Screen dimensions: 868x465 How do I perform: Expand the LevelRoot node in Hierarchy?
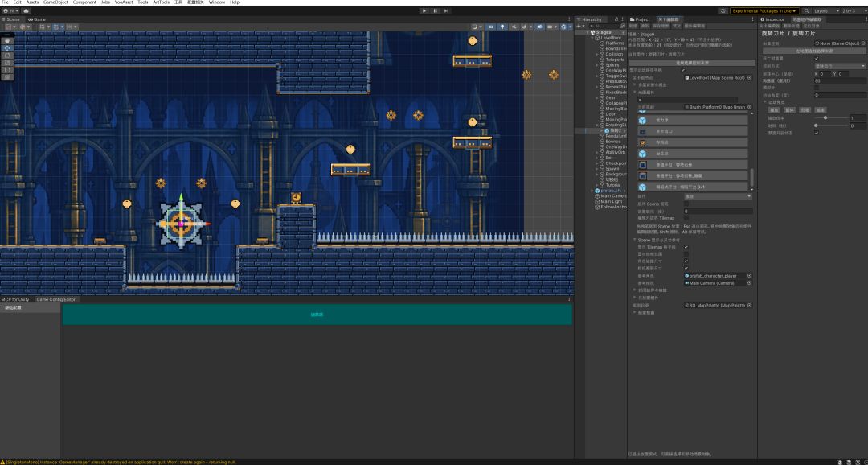pos(592,38)
